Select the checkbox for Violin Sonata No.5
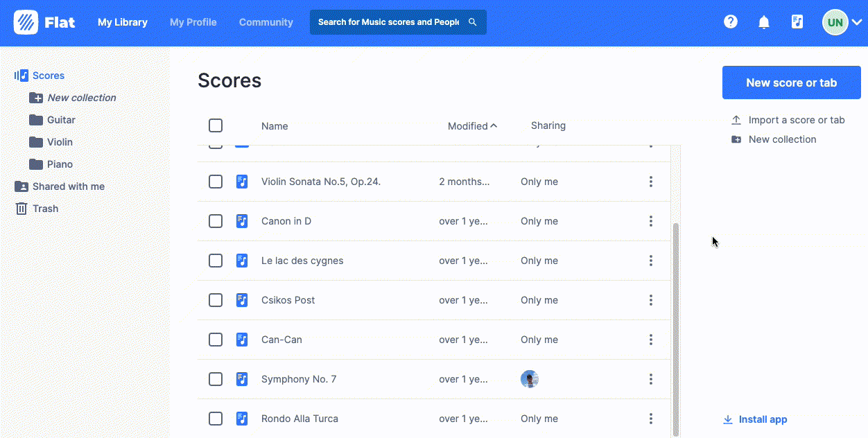Image resolution: width=868 pixels, height=438 pixels. click(x=216, y=182)
